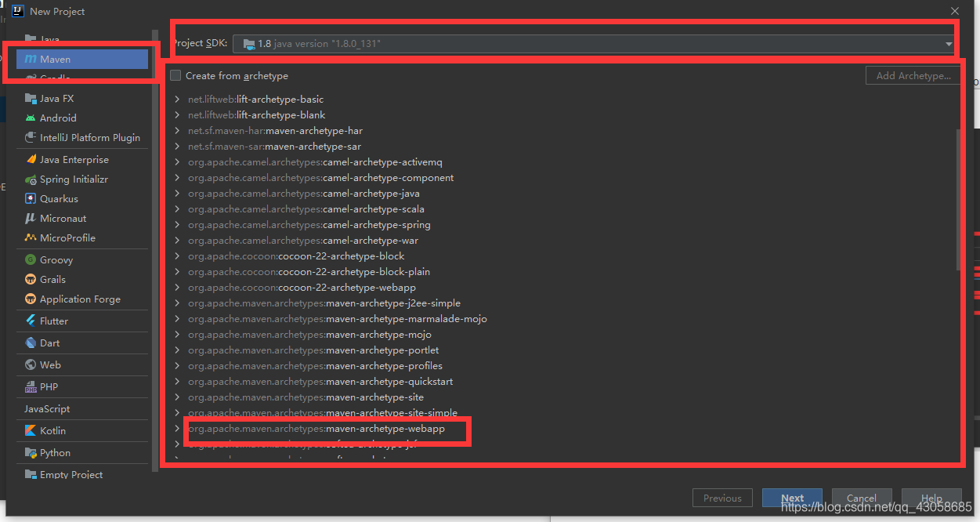Click the Application Forge icon
980x522 pixels.
click(x=31, y=299)
